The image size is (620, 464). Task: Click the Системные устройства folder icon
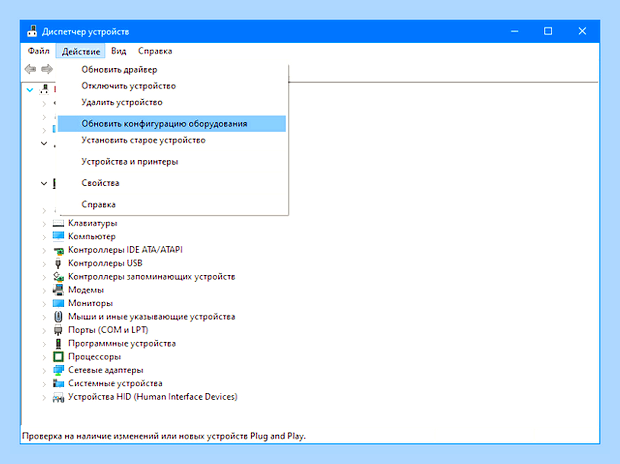coord(58,383)
